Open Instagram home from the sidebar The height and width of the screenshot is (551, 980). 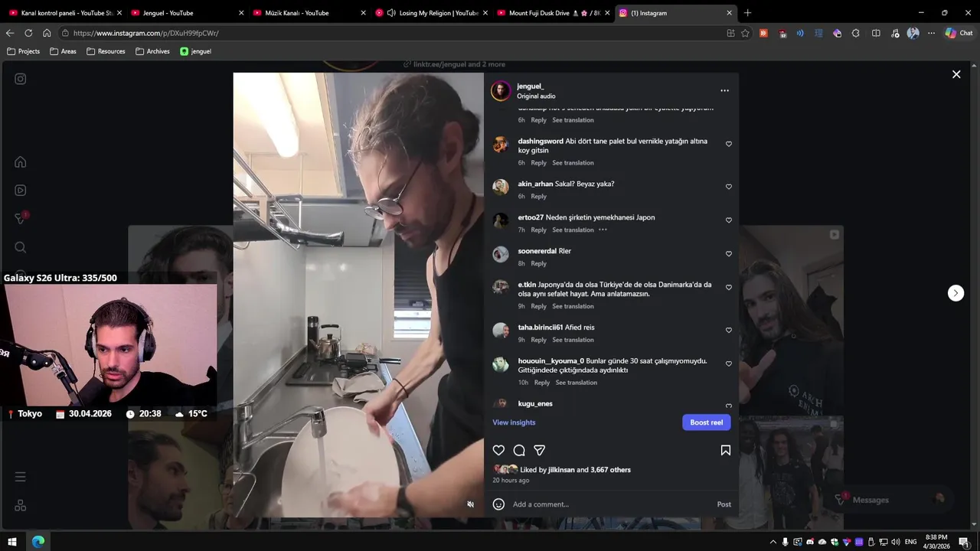point(21,162)
